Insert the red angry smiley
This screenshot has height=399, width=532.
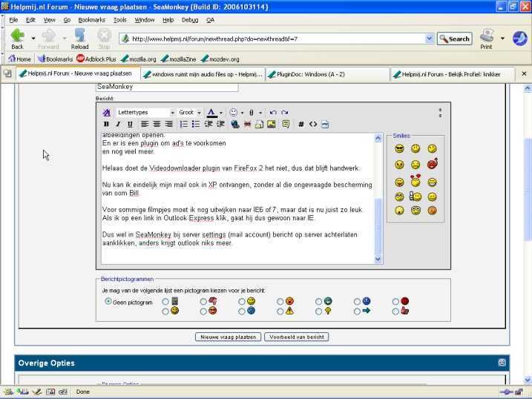[x=433, y=164]
